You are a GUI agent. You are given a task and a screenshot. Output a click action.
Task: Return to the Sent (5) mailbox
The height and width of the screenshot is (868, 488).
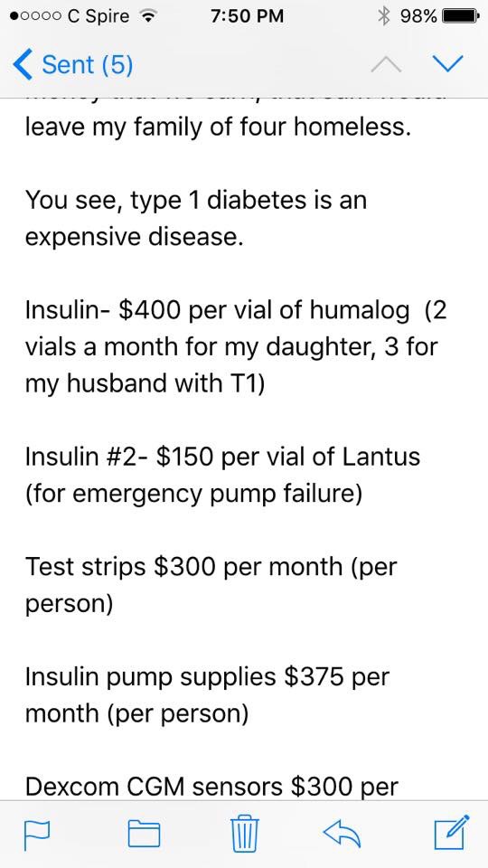click(x=88, y=65)
